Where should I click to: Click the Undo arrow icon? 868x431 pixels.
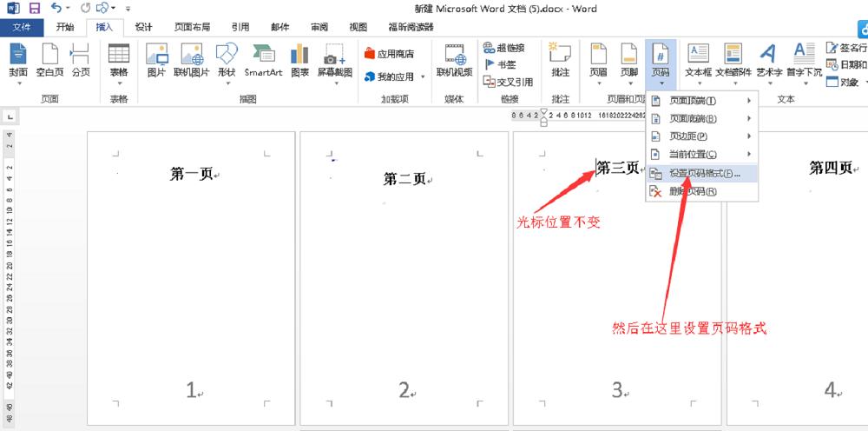[x=56, y=8]
